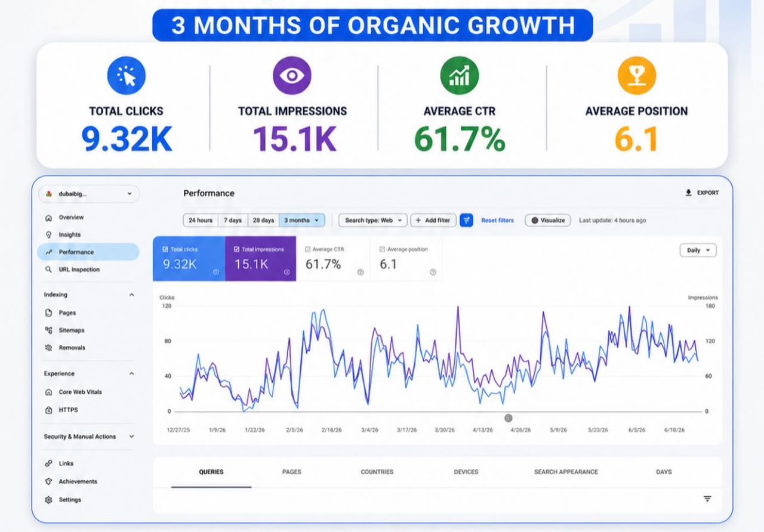Click the Add filter button
Viewport: 764px width, 532px height.
click(x=433, y=220)
